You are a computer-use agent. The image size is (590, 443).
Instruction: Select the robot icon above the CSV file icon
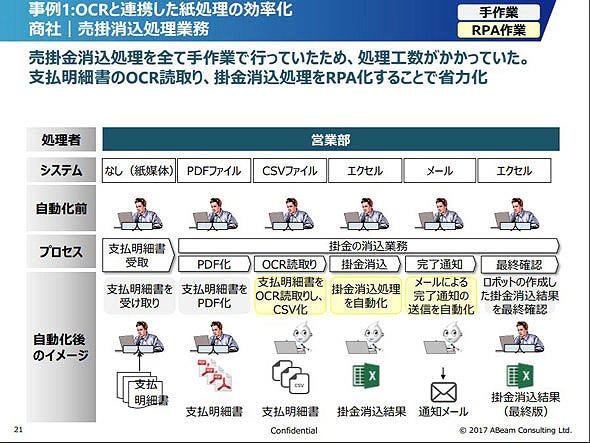click(293, 338)
